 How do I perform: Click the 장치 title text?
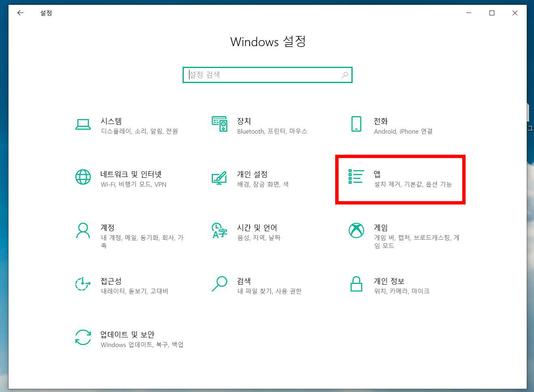pyautogui.click(x=244, y=121)
